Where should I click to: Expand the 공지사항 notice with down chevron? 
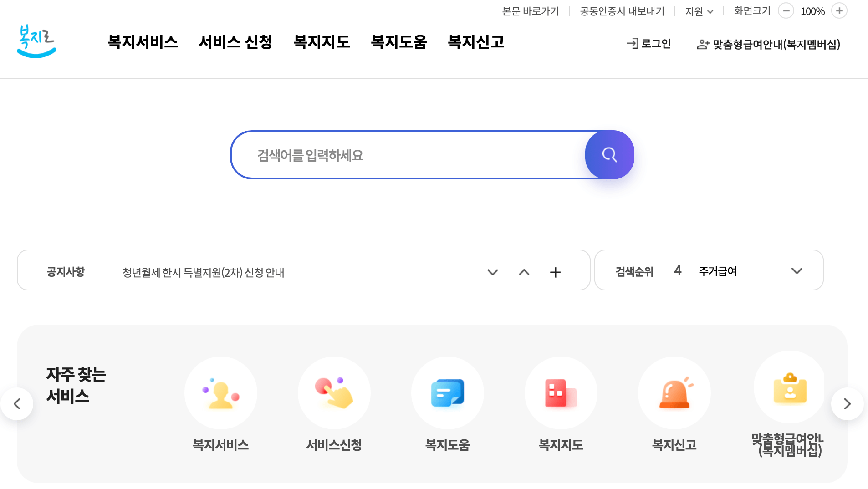coord(492,272)
